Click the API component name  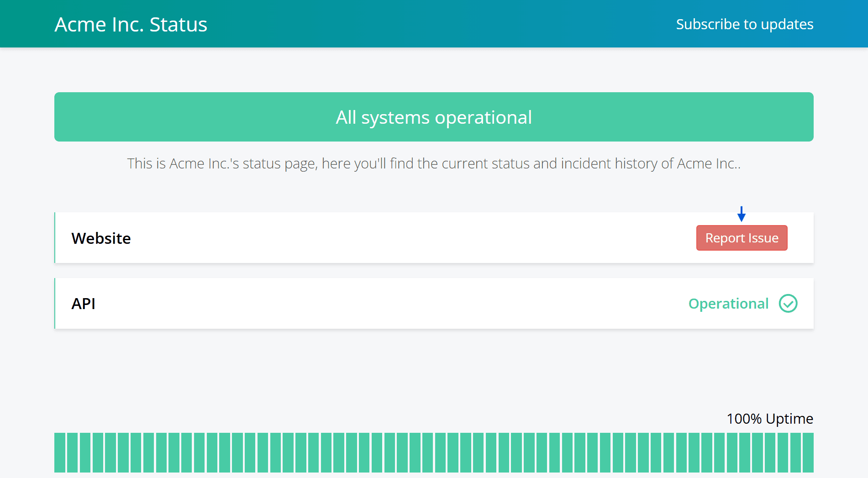84,303
